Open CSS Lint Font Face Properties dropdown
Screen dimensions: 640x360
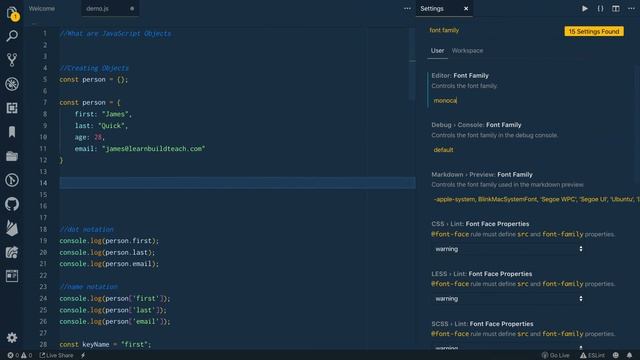click(x=509, y=249)
